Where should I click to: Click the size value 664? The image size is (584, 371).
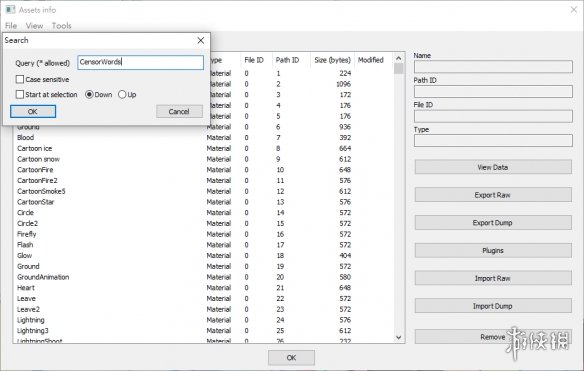(345, 148)
